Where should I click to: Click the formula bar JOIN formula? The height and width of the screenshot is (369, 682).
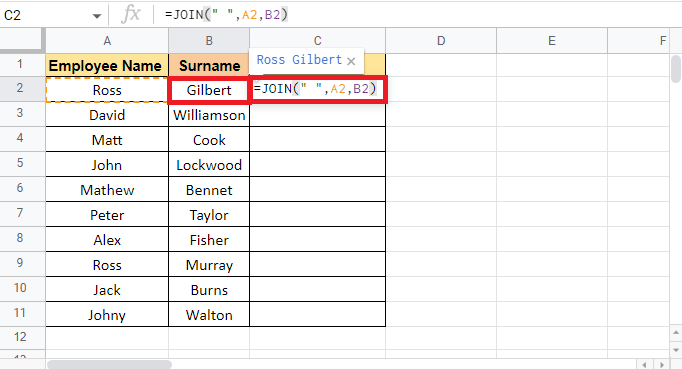226,15
